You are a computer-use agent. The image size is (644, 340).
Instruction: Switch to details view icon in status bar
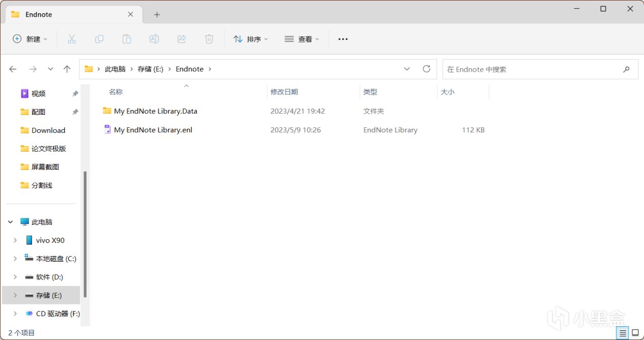pos(623,333)
